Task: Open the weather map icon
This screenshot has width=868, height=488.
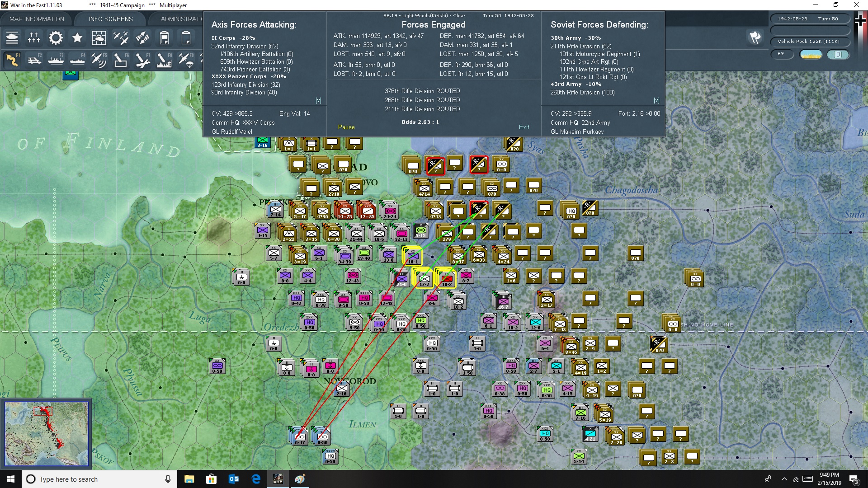Action: pyautogui.click(x=99, y=38)
